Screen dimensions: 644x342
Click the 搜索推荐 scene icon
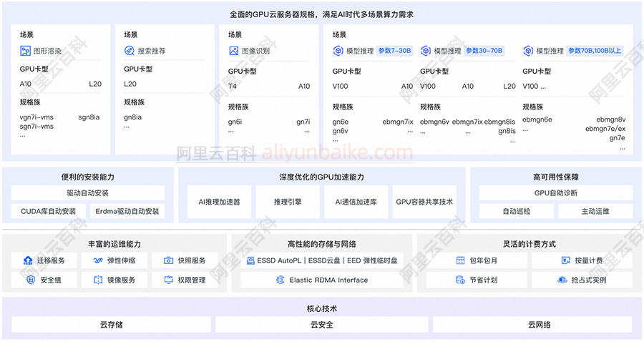[130, 51]
